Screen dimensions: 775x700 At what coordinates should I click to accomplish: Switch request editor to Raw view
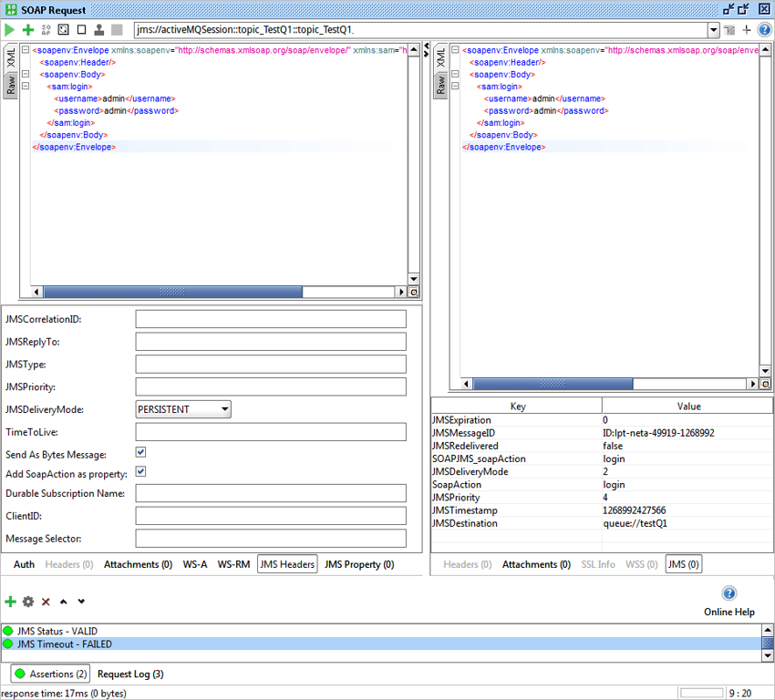point(11,85)
